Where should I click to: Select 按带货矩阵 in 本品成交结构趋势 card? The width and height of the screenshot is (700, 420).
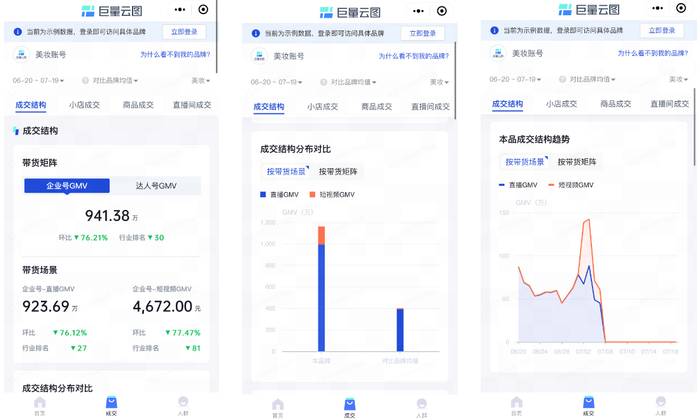point(577,162)
